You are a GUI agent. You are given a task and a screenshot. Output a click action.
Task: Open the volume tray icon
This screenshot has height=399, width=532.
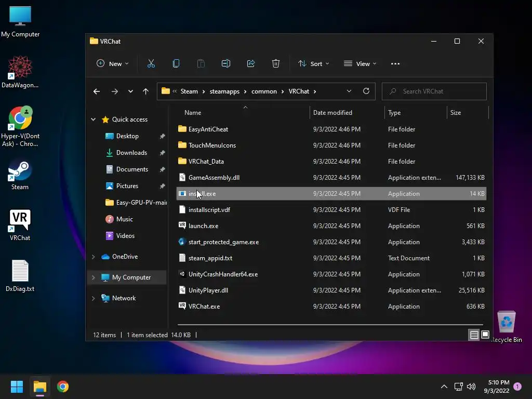(x=471, y=387)
